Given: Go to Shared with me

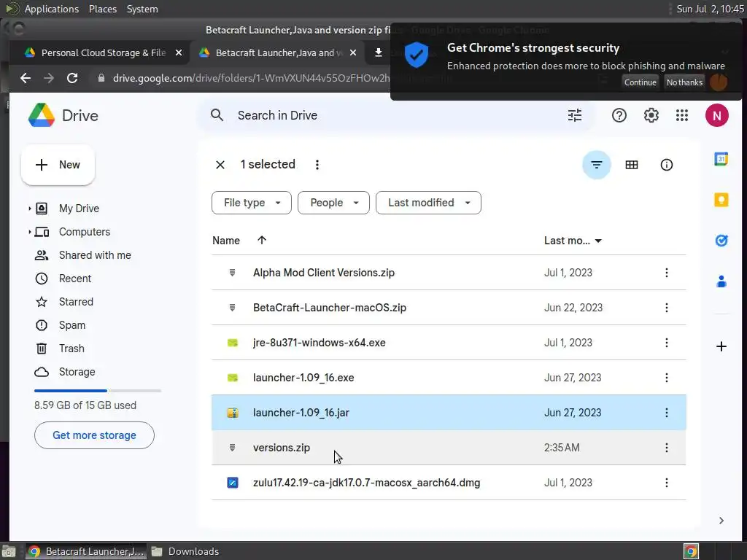Looking at the screenshot, I should [x=95, y=255].
